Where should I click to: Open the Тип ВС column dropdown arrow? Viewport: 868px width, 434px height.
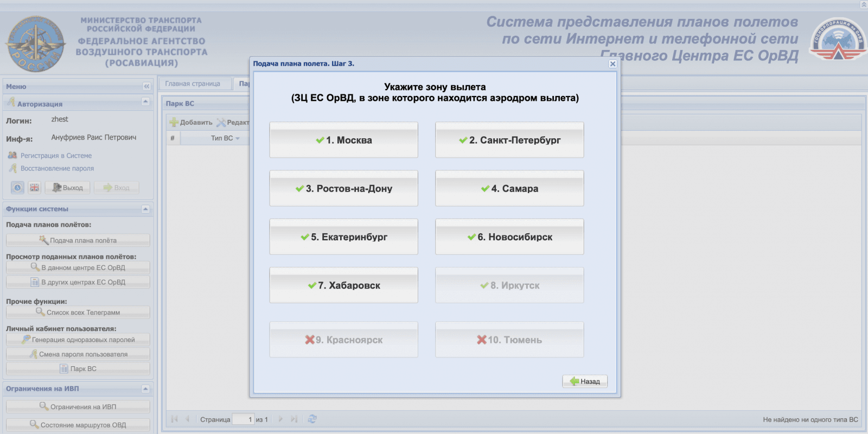238,138
